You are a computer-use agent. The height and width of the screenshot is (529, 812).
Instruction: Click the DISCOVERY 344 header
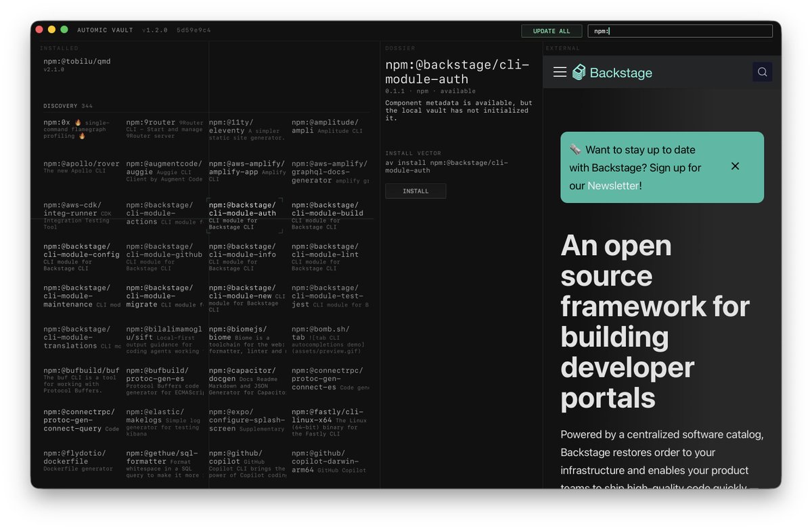pyautogui.click(x=68, y=106)
